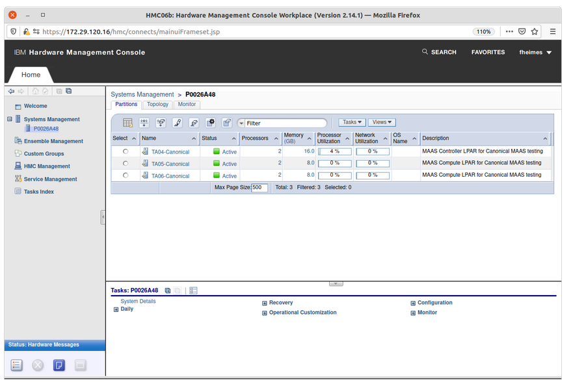Open HMC Management in the navigation pane
The image size is (573, 392).
coord(47,166)
